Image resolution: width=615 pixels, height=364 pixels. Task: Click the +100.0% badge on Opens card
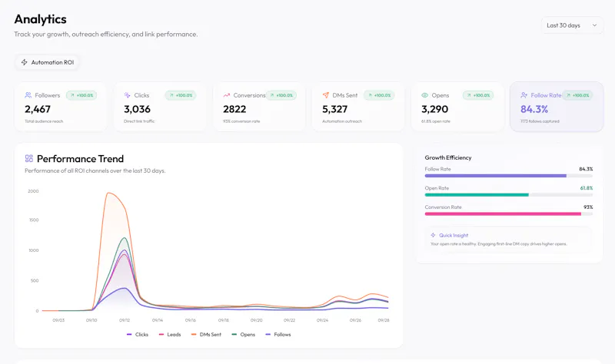(478, 95)
